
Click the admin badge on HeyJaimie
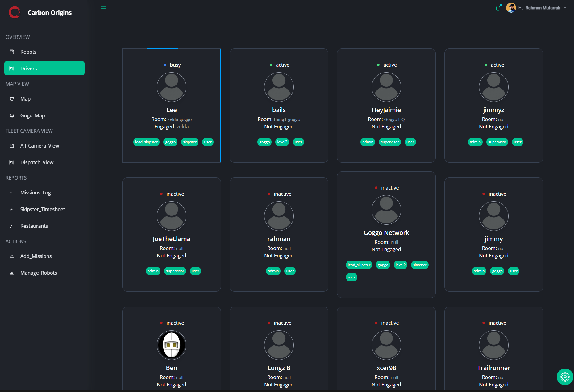pyautogui.click(x=368, y=142)
